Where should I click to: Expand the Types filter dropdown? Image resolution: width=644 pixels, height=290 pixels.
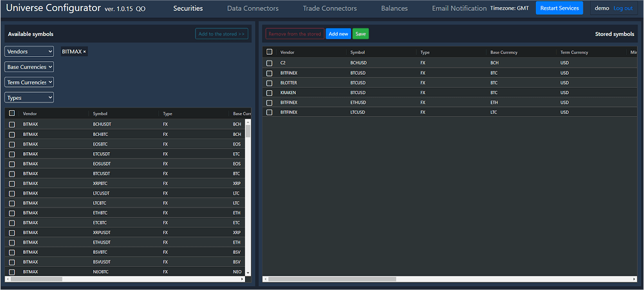[x=29, y=98]
